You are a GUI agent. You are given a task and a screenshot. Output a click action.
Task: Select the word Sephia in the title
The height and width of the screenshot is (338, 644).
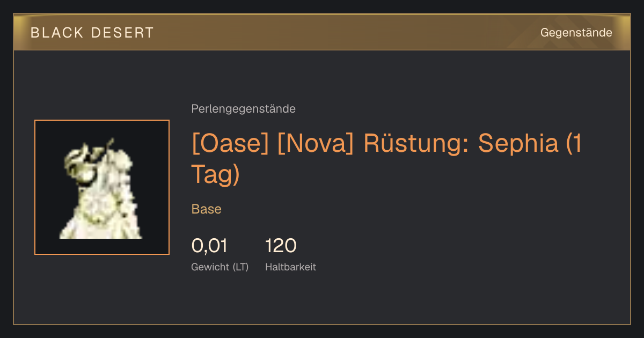click(518, 144)
